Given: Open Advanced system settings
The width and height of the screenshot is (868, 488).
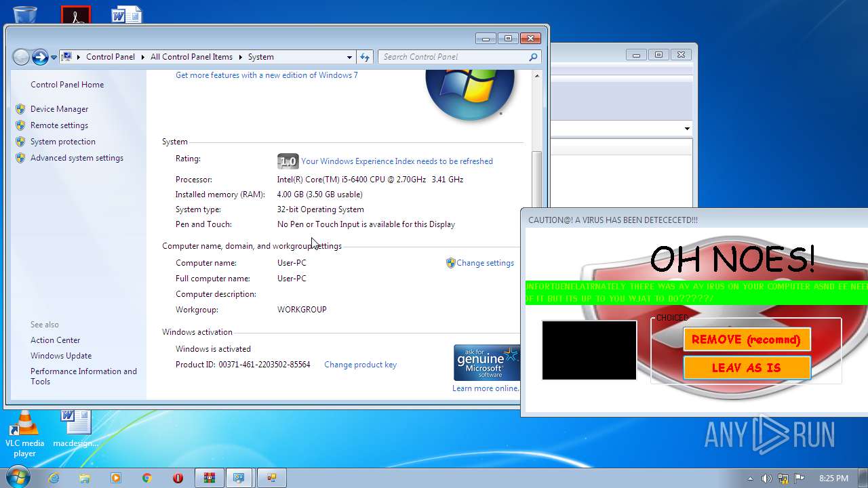Looking at the screenshot, I should click(x=77, y=158).
